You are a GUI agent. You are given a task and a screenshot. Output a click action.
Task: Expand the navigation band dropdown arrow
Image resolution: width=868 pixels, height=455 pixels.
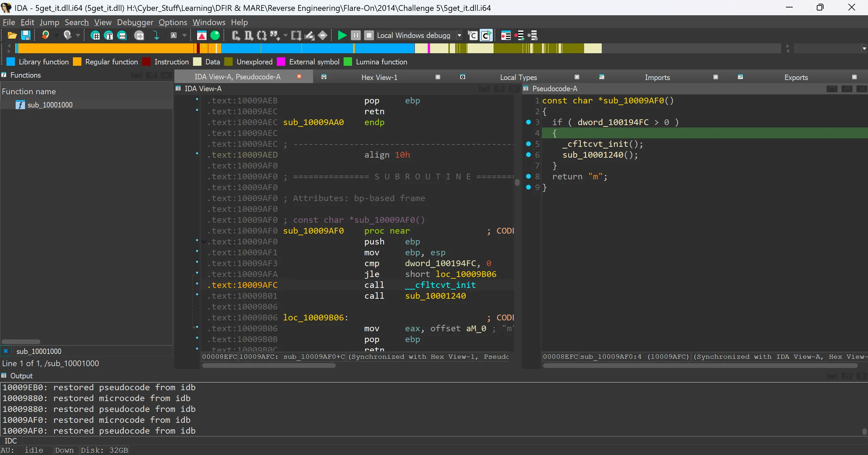tap(864, 48)
